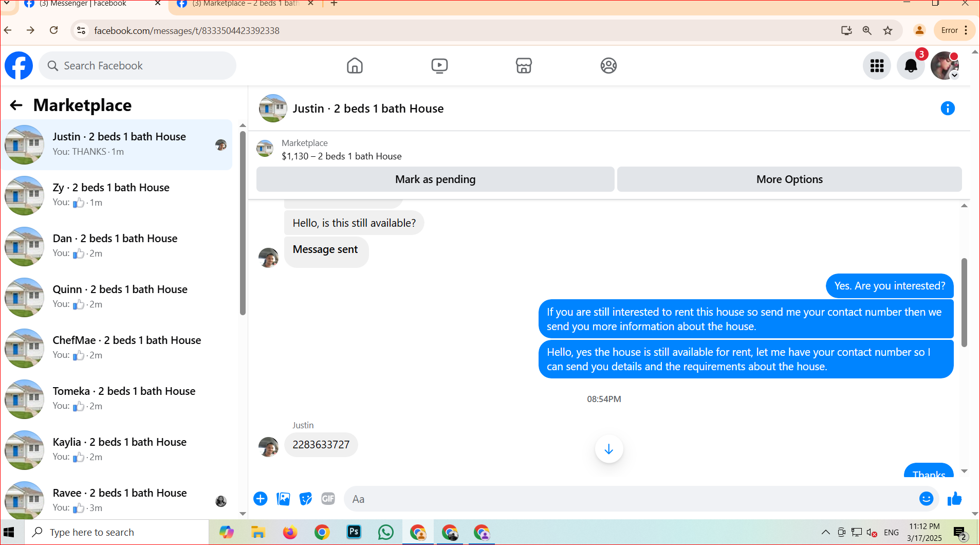
Task: Open ChefMae's 2 beds 1 bath conversation
Action: 116,348
